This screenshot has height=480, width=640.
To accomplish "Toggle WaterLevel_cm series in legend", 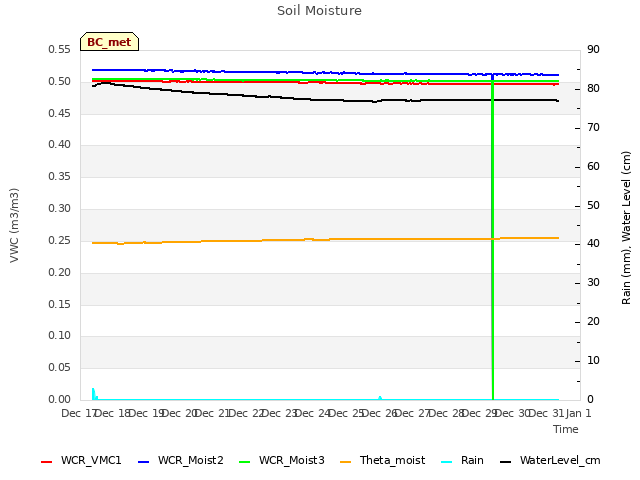I will click(550, 460).
